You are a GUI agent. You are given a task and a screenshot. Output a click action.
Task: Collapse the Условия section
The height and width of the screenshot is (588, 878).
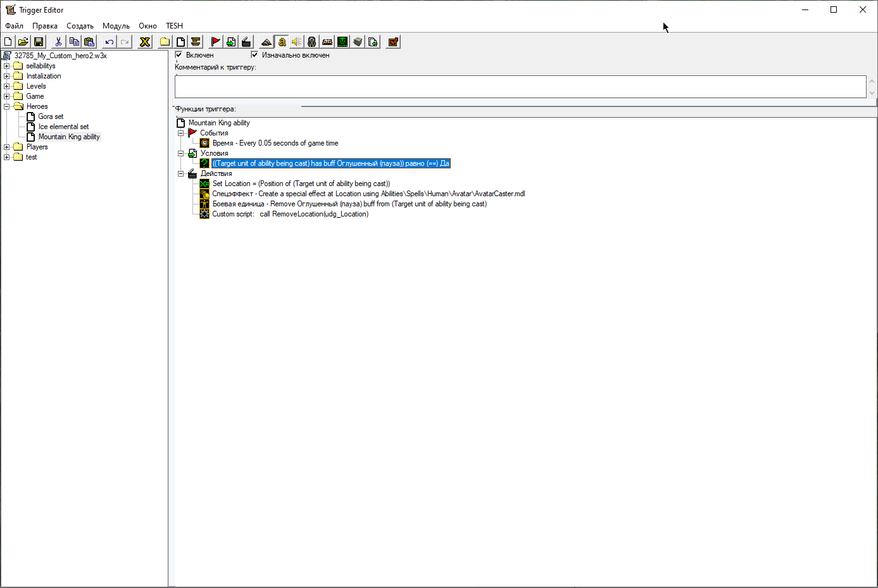click(181, 153)
